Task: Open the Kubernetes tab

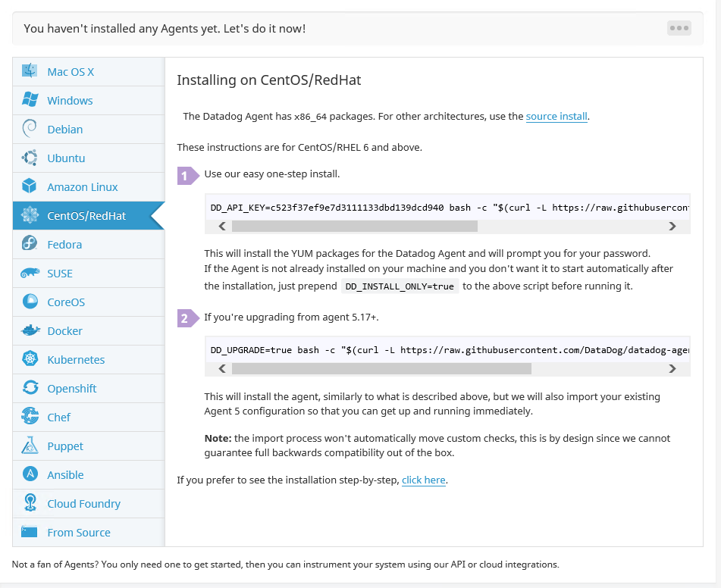Action: 89,360
